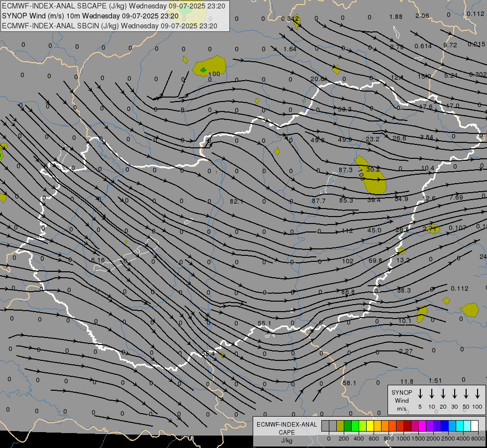The image size is (487, 448).
Task: Click the CAPE value 2.27 on map
Action: (405, 351)
